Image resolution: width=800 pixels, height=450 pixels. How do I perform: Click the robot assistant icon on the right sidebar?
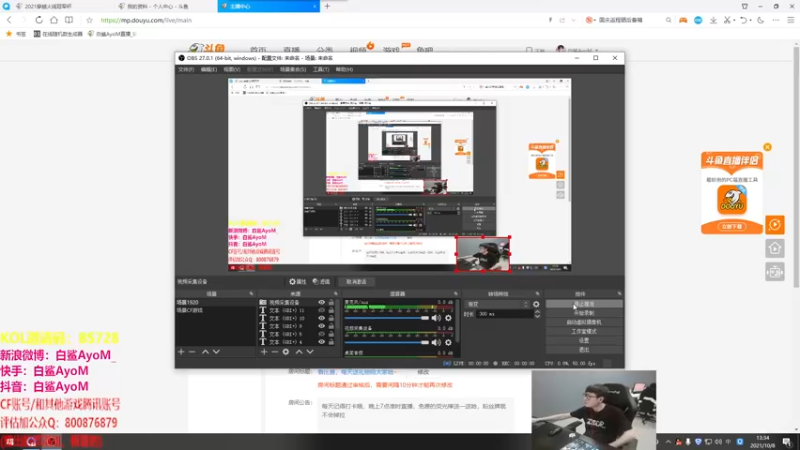[x=774, y=272]
